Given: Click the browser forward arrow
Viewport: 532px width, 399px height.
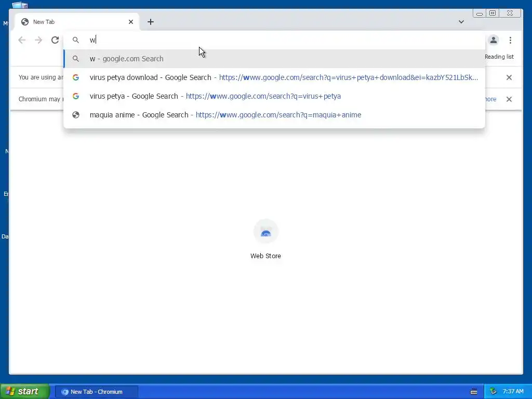Looking at the screenshot, I should (38, 40).
